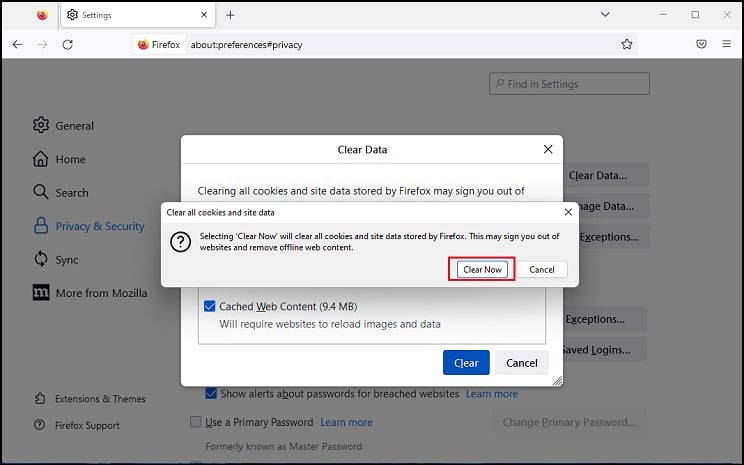Click the blue Clear button
Screen dimensions: 744x465
point(466,363)
